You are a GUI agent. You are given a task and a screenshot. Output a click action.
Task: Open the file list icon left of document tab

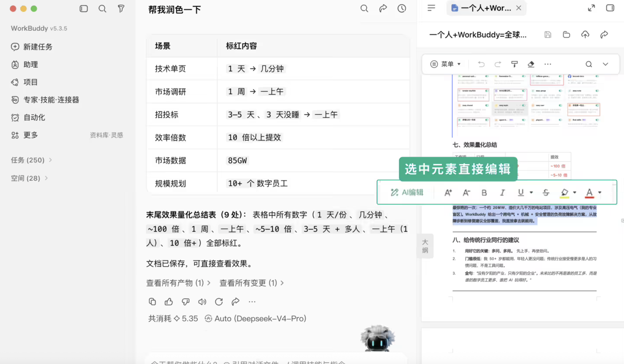coord(431,8)
